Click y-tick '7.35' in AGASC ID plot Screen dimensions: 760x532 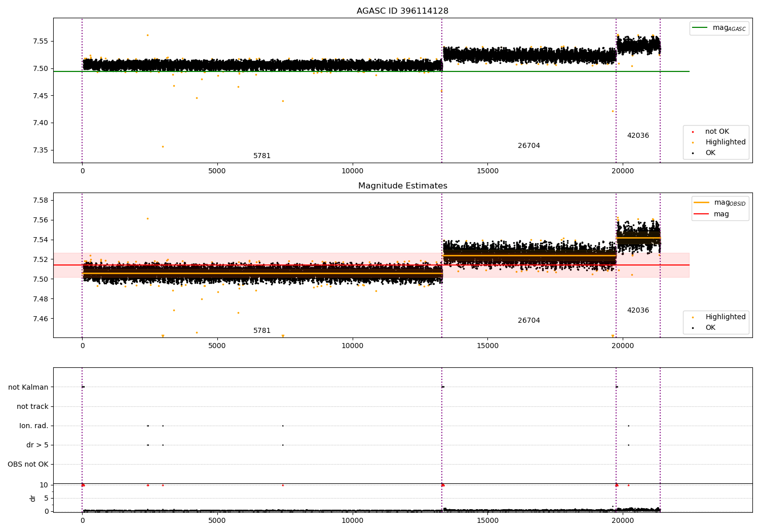(41, 150)
